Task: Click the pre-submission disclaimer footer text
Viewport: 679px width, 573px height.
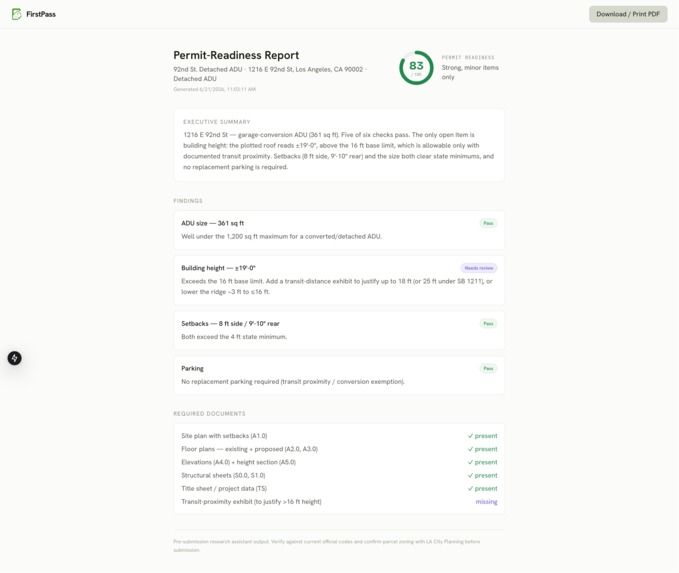Action: tap(327, 546)
